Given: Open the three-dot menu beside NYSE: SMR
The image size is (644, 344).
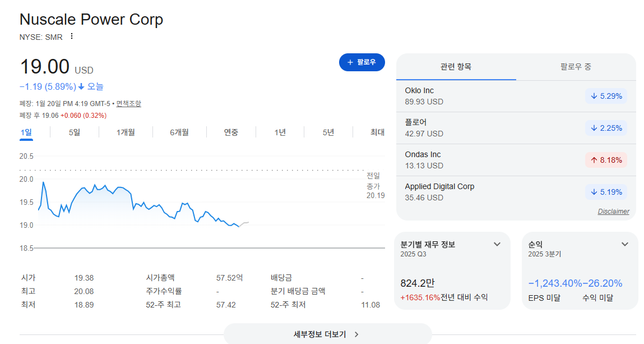Looking at the screenshot, I should (72, 36).
